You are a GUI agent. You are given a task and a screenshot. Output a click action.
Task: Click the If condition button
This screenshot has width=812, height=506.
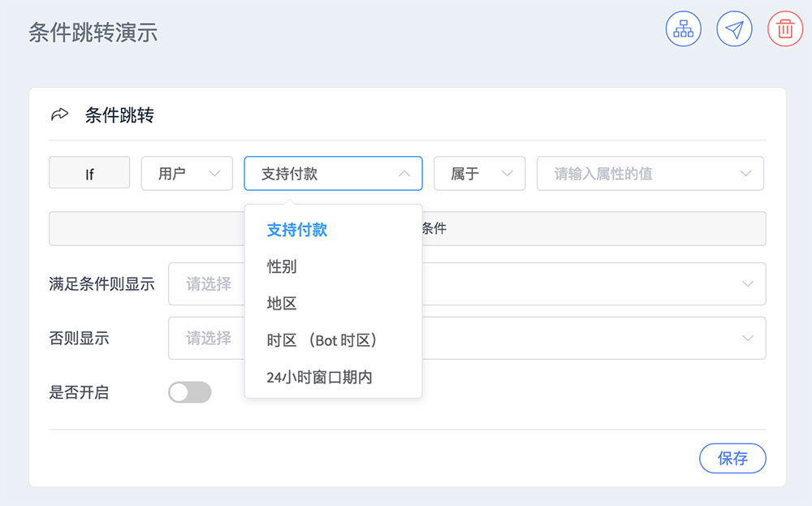(x=89, y=173)
